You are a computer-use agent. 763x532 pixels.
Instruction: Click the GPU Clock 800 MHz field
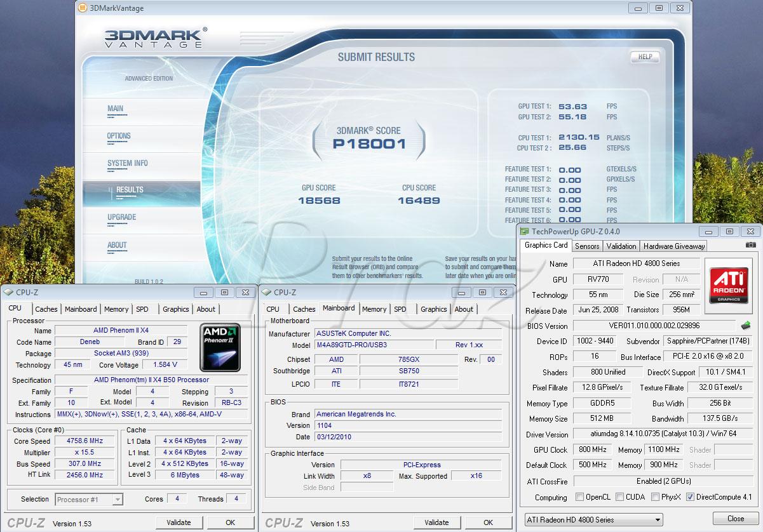(591, 449)
